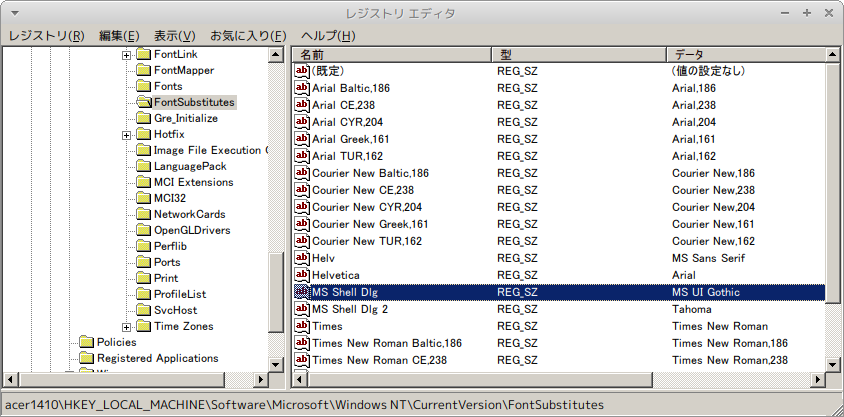Sort by the 名前 column header
Image resolution: width=844 pixels, height=417 pixels.
pos(392,54)
